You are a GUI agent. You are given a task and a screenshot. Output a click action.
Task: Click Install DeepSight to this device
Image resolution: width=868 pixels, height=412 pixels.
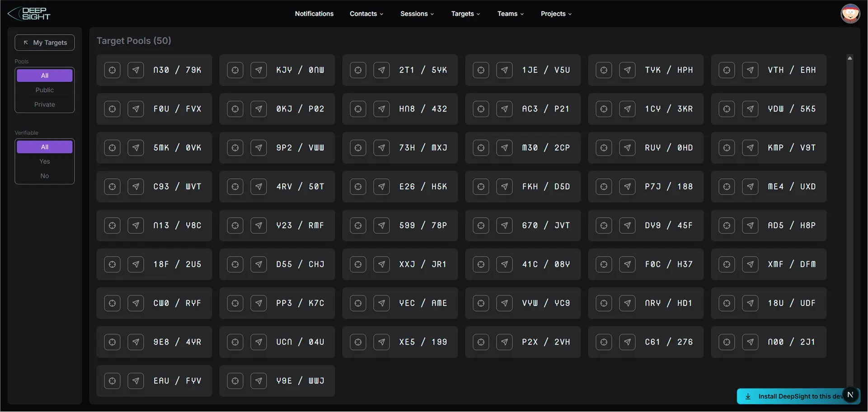coord(791,396)
